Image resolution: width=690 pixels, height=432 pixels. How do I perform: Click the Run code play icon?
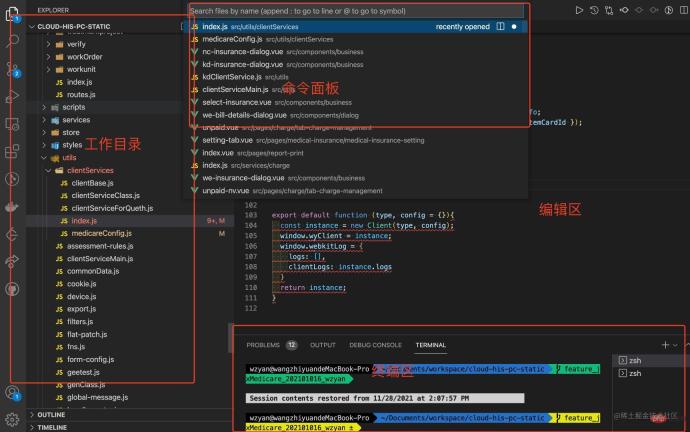tap(579, 10)
